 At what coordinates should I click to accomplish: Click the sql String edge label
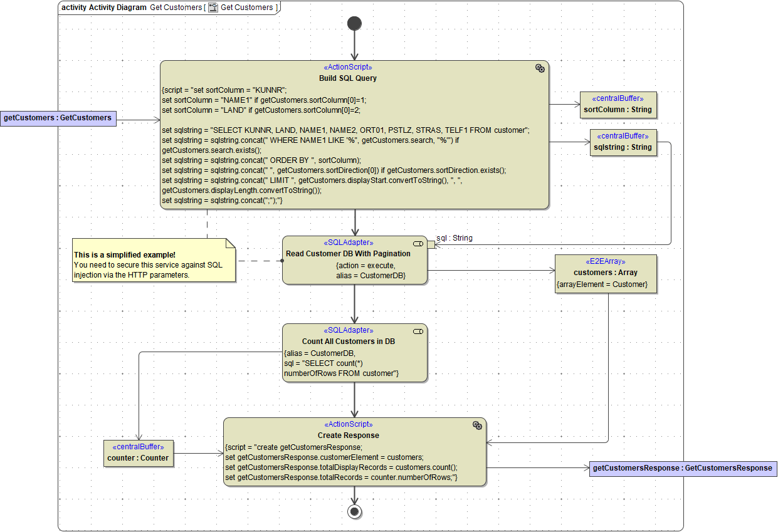454,238
